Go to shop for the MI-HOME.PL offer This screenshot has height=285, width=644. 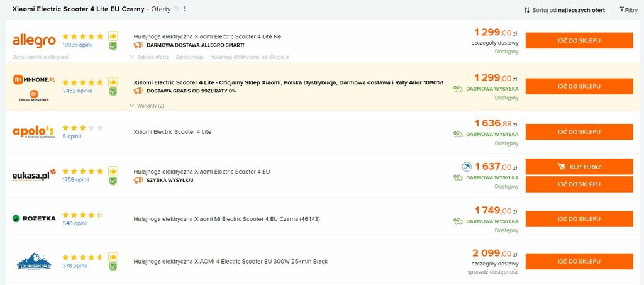point(579,86)
